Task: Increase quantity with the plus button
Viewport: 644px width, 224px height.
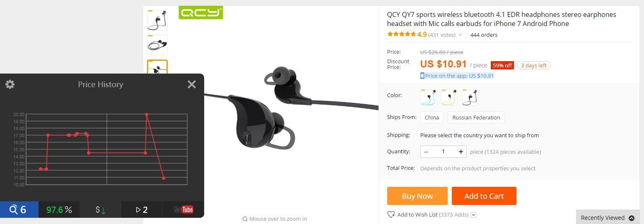Action: click(461, 152)
